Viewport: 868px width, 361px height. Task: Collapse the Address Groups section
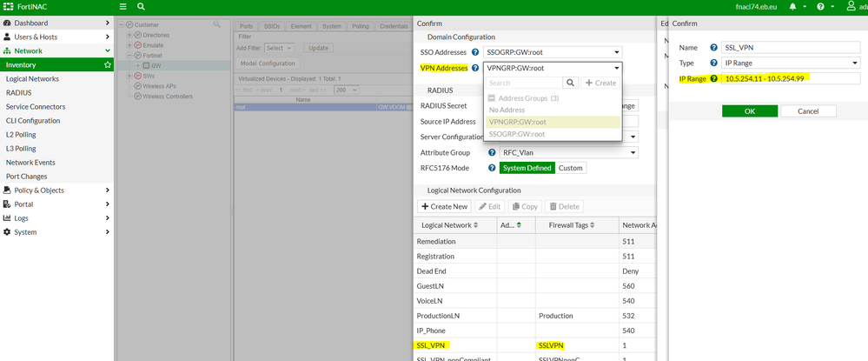point(492,98)
